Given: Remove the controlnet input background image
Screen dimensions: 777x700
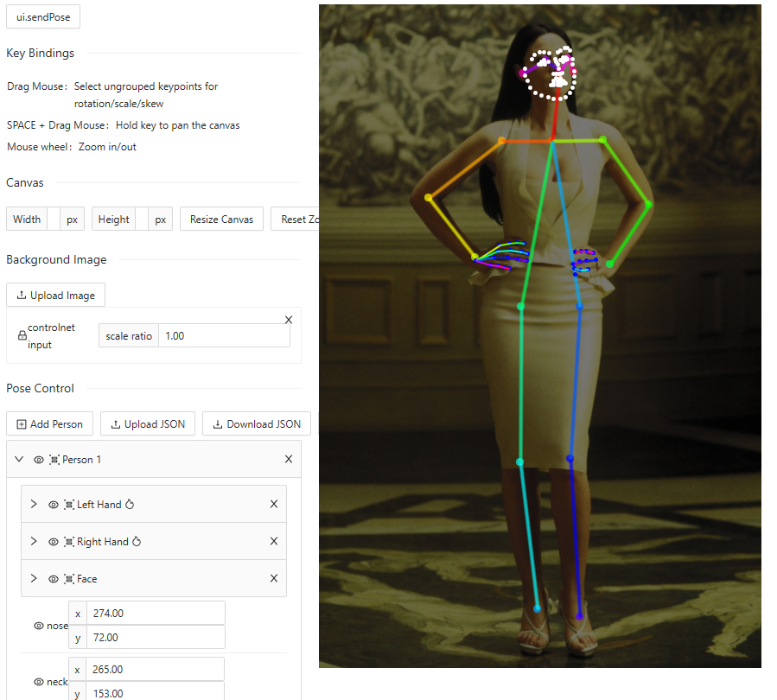Looking at the screenshot, I should [x=289, y=320].
